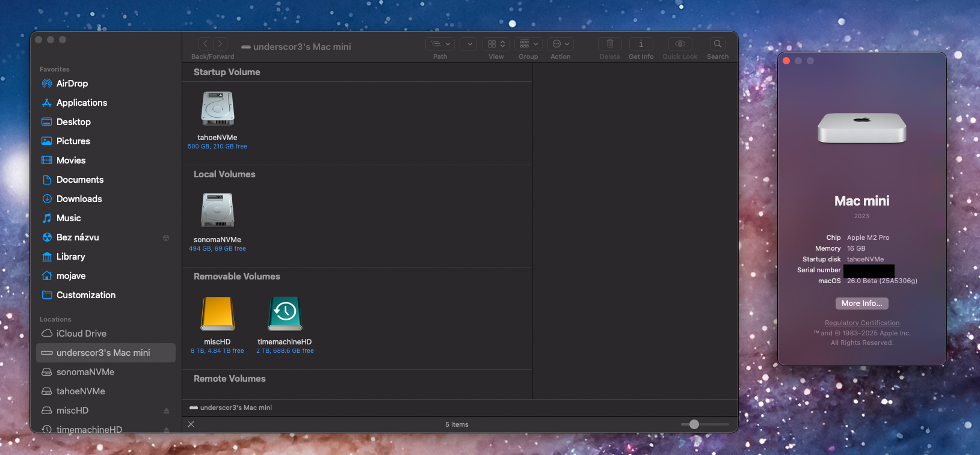
Task: Click the Favorites sidebar heading
Action: point(55,69)
